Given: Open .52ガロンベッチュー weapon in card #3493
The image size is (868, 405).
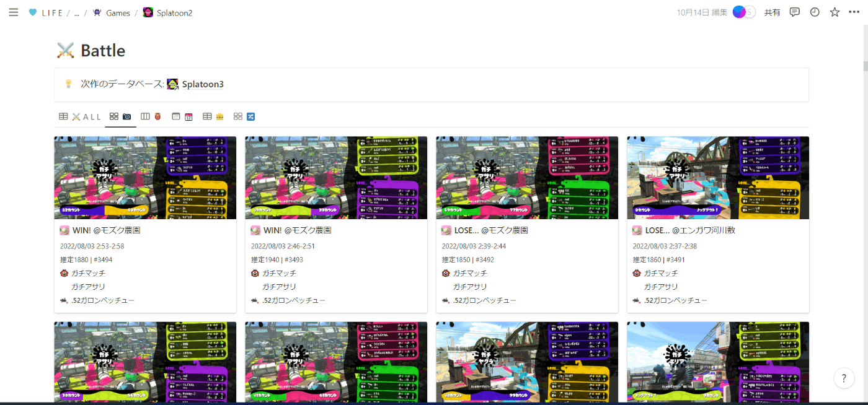Looking at the screenshot, I should 293,300.
